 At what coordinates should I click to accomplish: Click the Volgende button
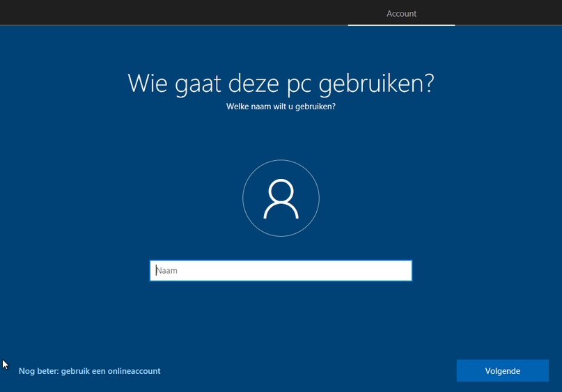tap(503, 371)
